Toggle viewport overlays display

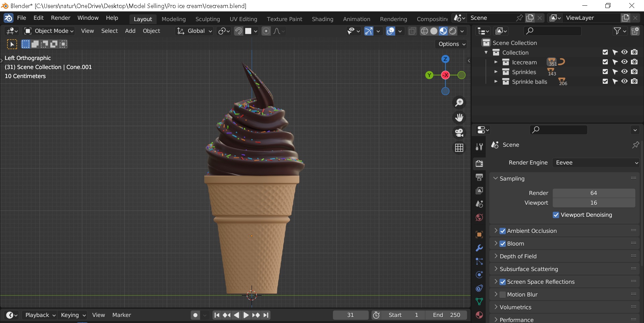390,31
